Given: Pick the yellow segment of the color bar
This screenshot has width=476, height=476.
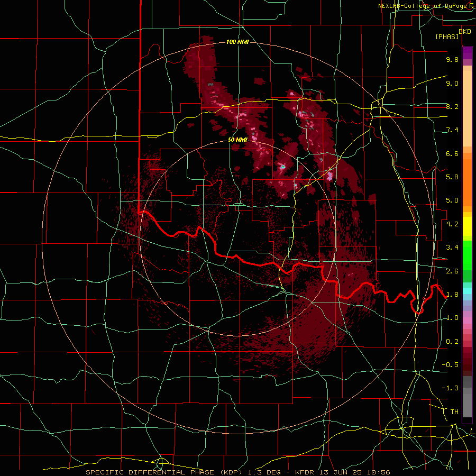Looking at the screenshot, I should pyautogui.click(x=467, y=226).
